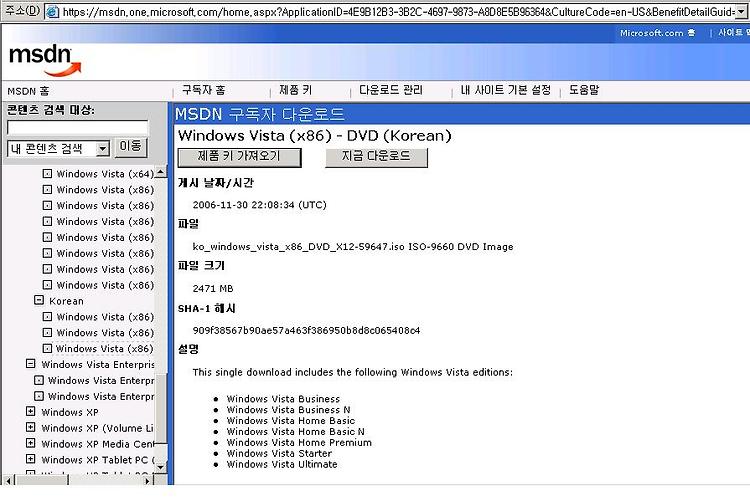Image resolution: width=750 pixels, height=501 pixels.
Task: Open the Microsoft.com 홈 link
Action: (x=657, y=33)
